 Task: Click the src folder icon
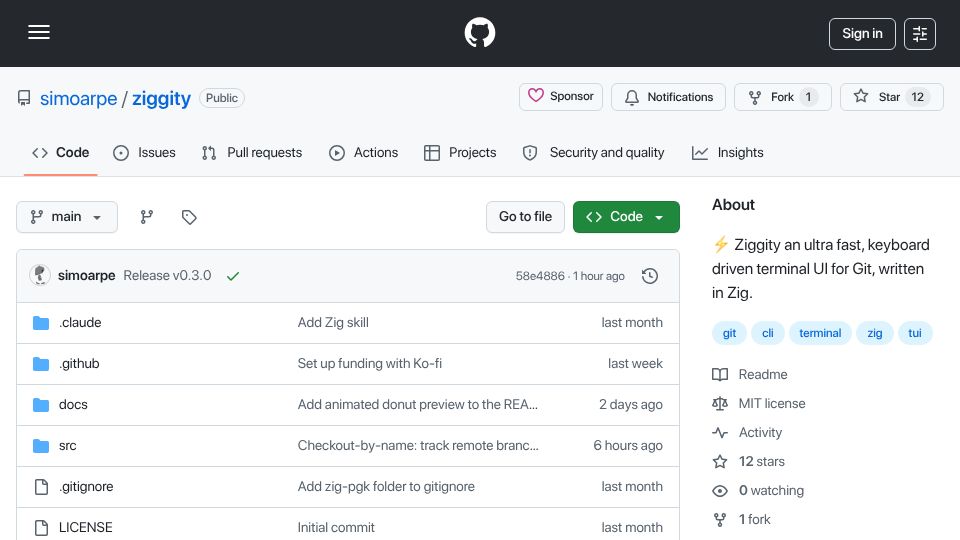(x=41, y=446)
